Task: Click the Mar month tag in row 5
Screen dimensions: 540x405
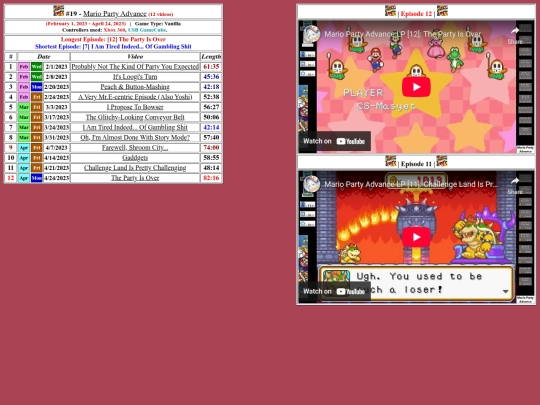Action: pyautogui.click(x=24, y=107)
